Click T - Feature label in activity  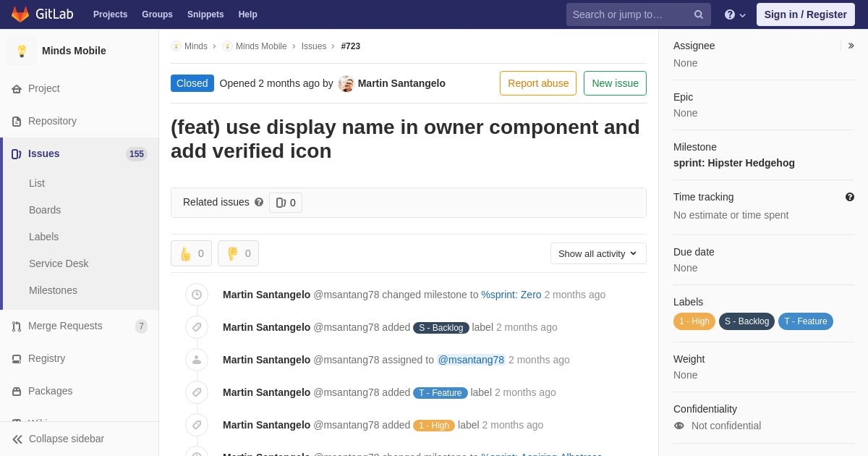coord(441,393)
